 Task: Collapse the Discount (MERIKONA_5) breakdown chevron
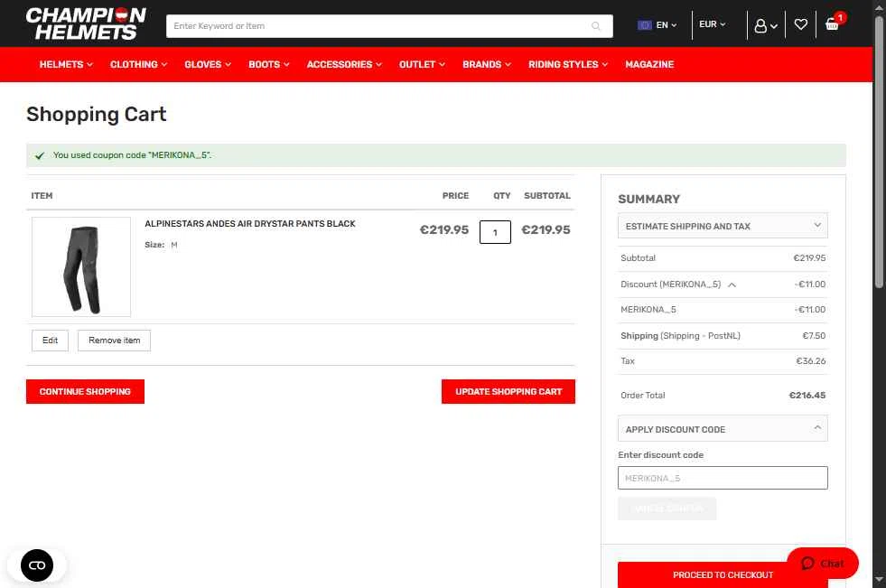point(732,285)
